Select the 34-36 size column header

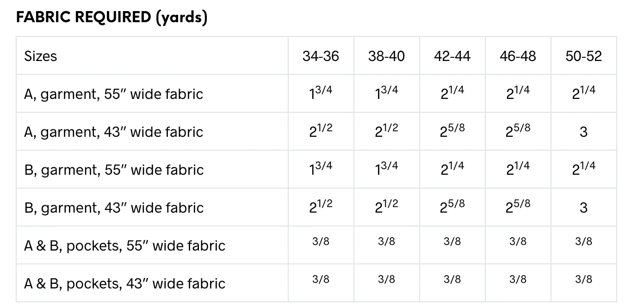tap(321, 56)
